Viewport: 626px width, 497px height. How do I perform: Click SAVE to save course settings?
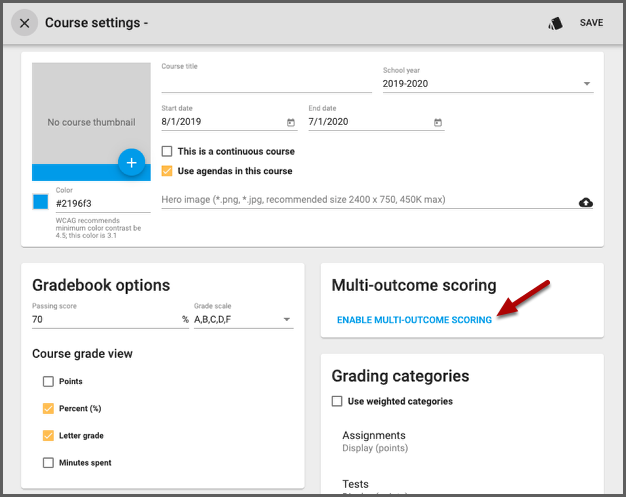click(x=591, y=23)
